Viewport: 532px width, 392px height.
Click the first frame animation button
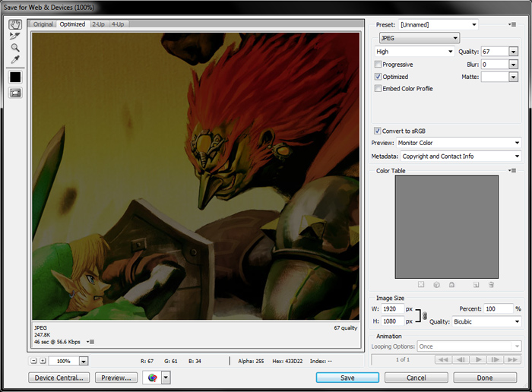(443, 359)
